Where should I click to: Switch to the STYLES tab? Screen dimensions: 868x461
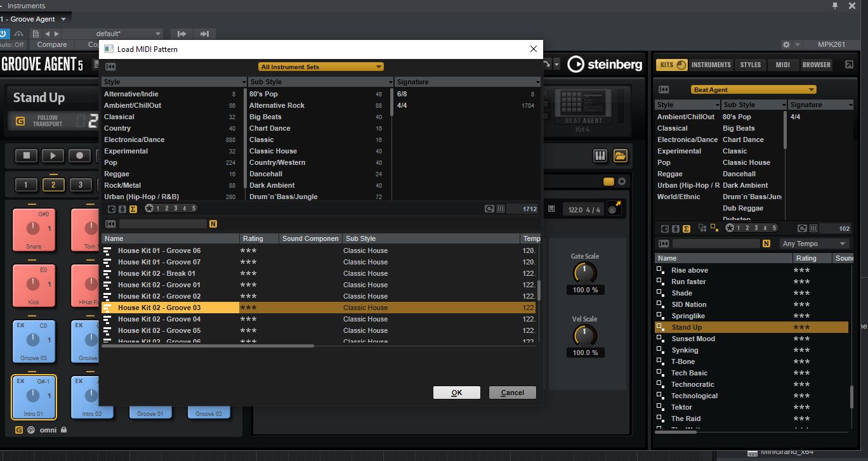[x=751, y=65]
